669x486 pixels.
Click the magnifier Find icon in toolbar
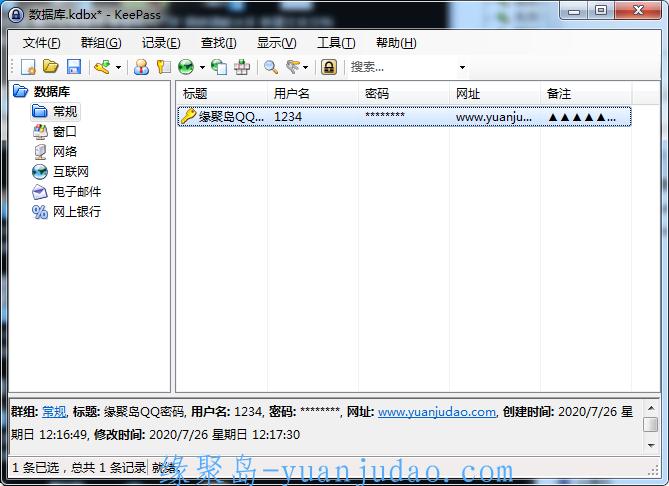pyautogui.click(x=270, y=67)
